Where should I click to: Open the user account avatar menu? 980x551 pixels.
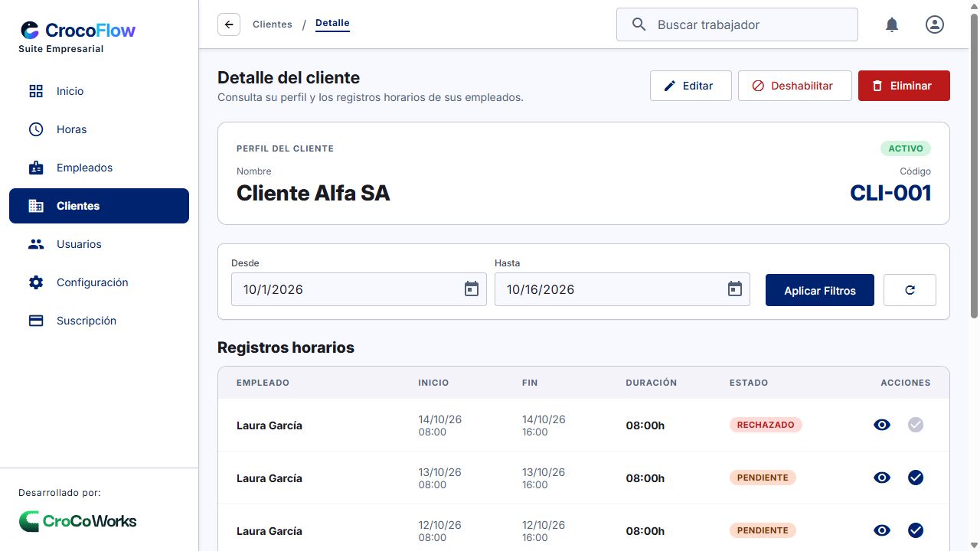coord(935,24)
